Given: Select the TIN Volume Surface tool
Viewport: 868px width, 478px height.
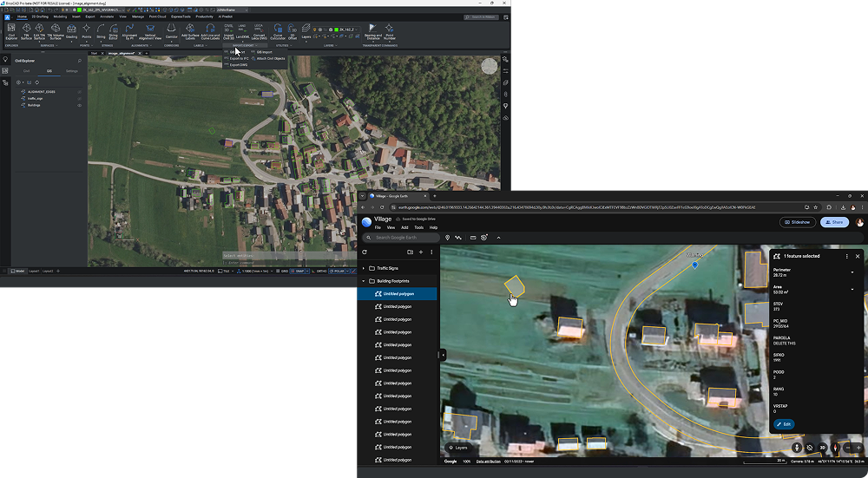Looking at the screenshot, I should pyautogui.click(x=56, y=31).
